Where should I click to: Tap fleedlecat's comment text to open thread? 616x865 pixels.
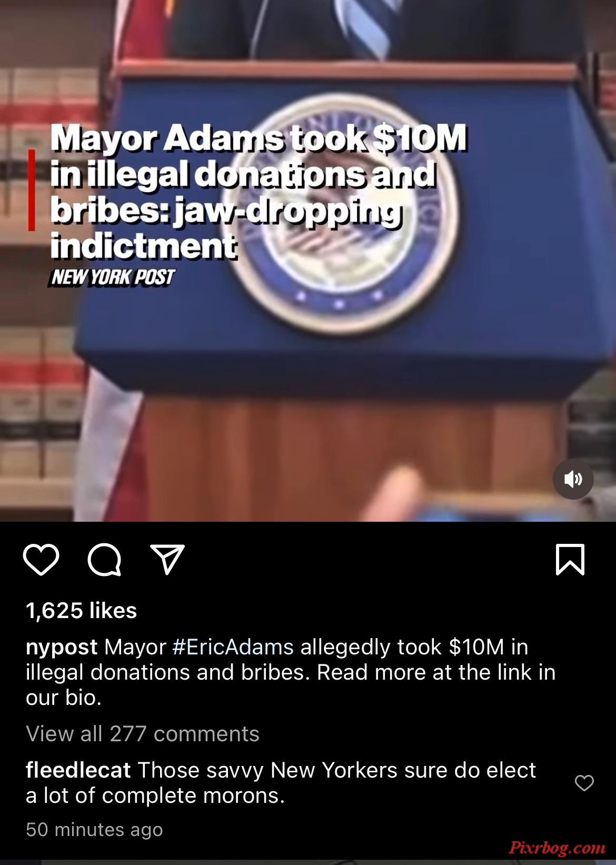click(x=281, y=783)
